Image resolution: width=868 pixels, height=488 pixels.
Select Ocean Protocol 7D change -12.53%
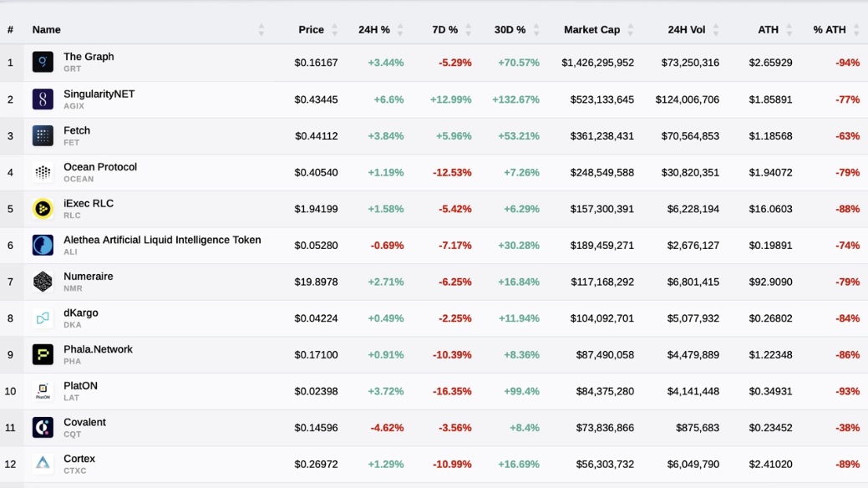pos(452,173)
